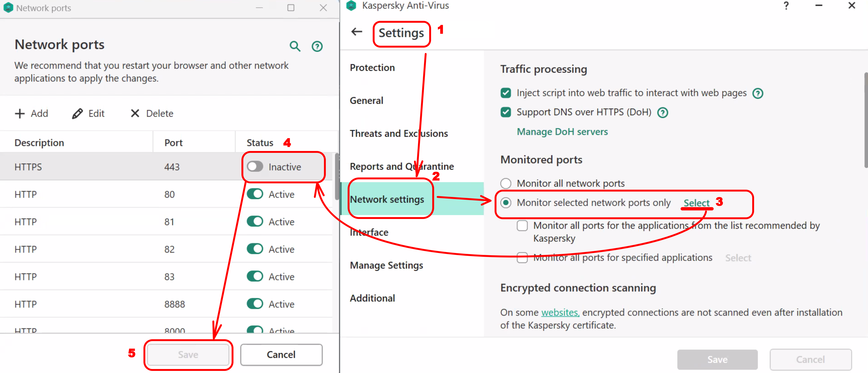Click Cancel in Network ports window
The width and height of the screenshot is (868, 373).
[x=281, y=354]
